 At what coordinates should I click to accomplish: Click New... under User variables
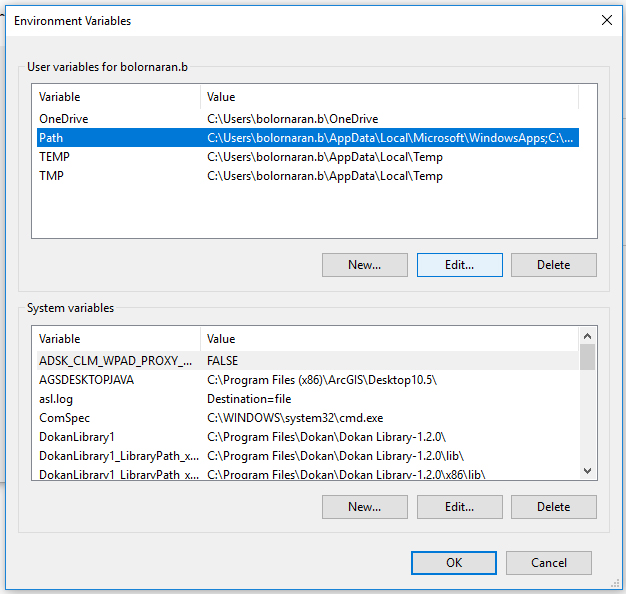(365, 265)
